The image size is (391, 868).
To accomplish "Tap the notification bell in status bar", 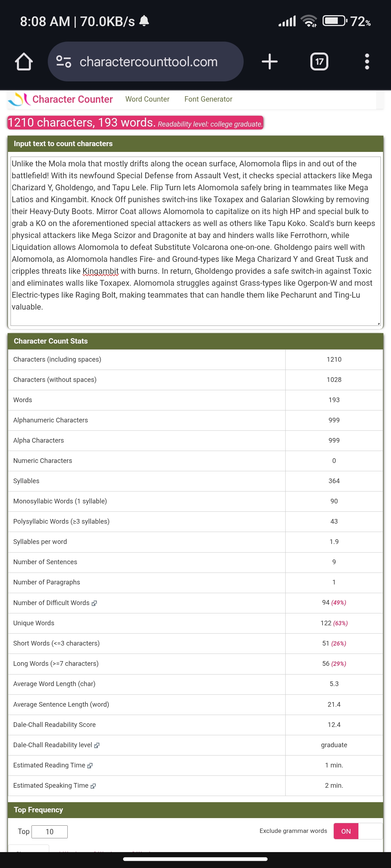I will [x=144, y=21].
